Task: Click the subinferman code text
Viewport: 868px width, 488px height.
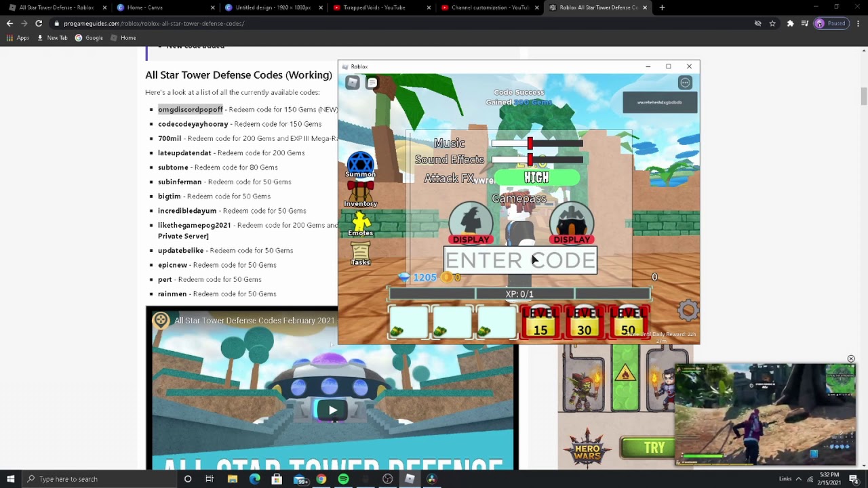Action: 180,182
